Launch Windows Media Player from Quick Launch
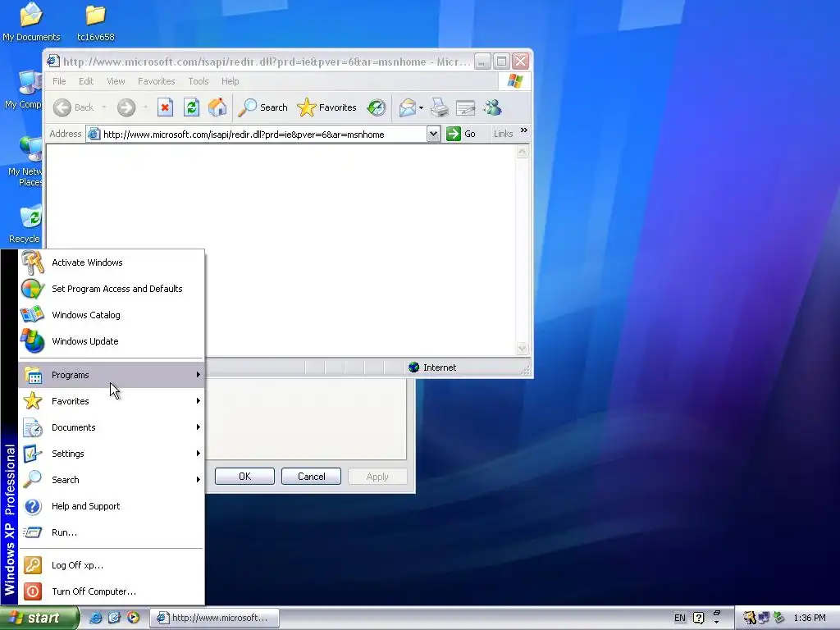This screenshot has width=840, height=630. point(133,618)
